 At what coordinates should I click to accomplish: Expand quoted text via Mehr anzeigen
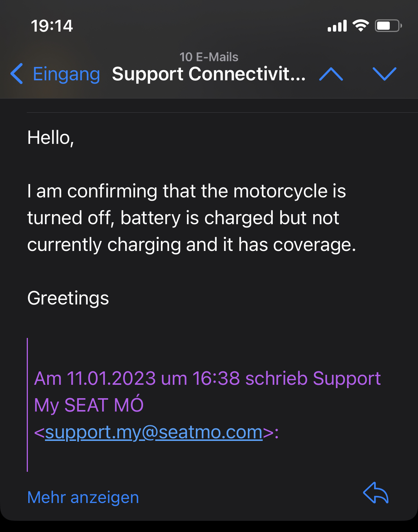click(83, 497)
